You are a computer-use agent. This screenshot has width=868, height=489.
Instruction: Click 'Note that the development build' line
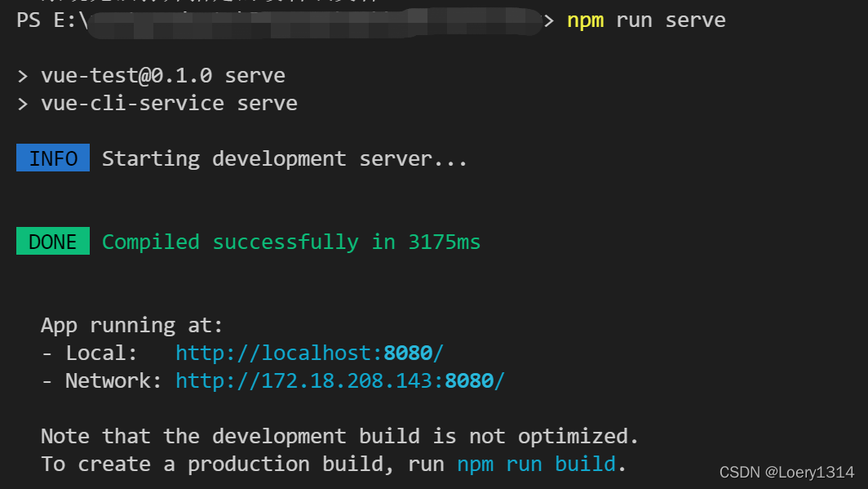point(339,437)
